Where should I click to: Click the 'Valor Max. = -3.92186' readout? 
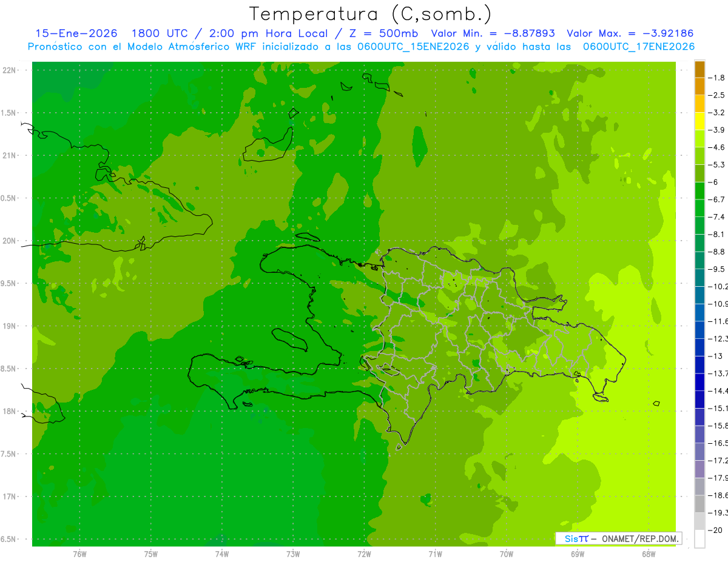pyautogui.click(x=630, y=33)
